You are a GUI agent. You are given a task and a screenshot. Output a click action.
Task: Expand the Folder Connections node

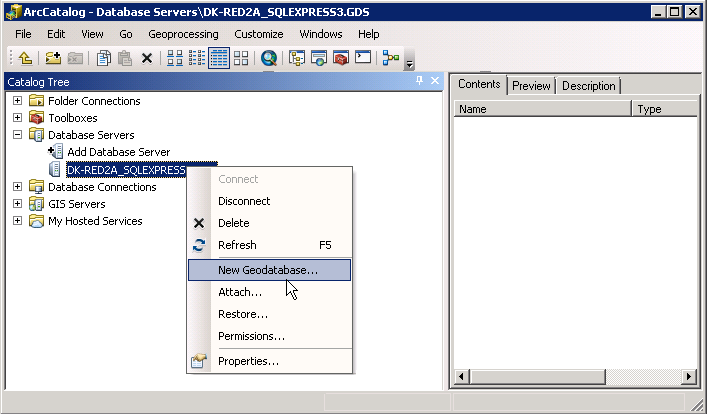pos(17,100)
